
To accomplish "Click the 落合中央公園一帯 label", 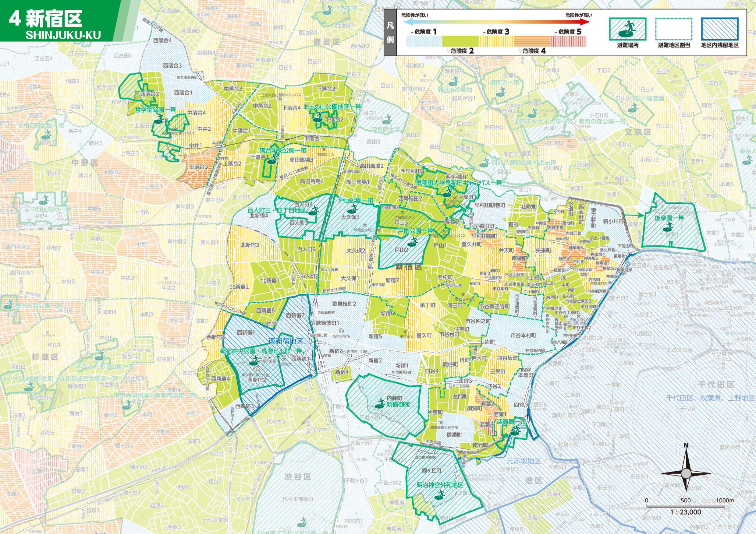I will (x=283, y=150).
